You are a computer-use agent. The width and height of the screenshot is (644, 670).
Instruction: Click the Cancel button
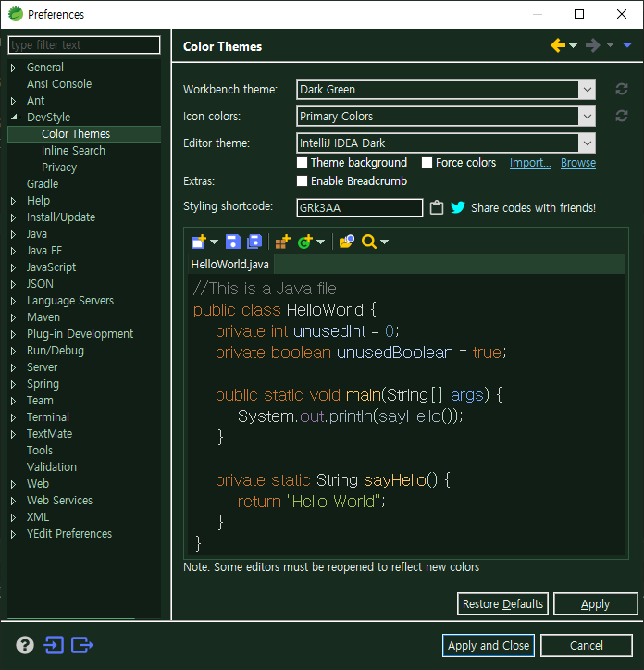[x=587, y=645]
